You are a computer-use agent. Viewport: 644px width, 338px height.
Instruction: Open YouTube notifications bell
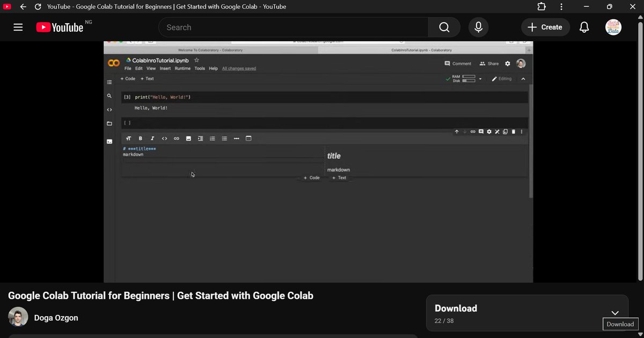584,27
